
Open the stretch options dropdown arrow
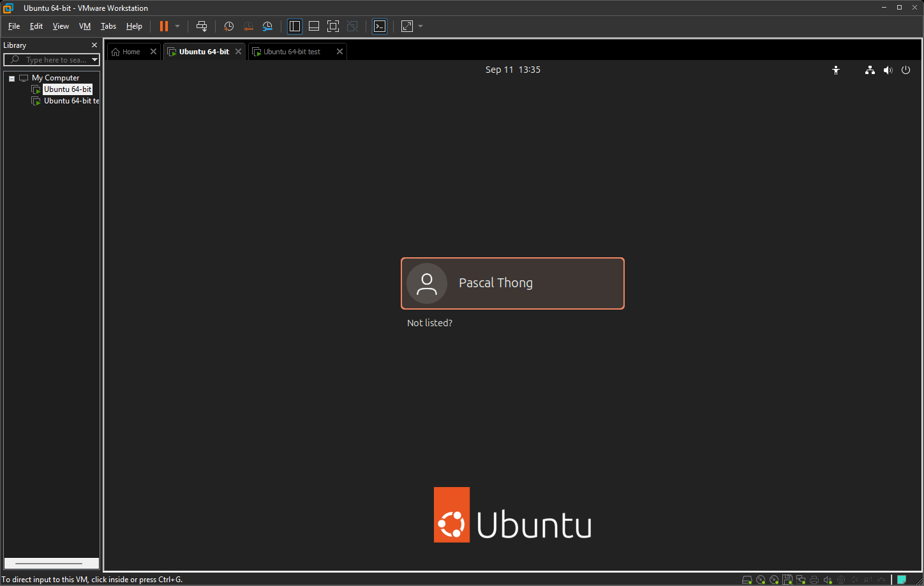click(x=421, y=26)
